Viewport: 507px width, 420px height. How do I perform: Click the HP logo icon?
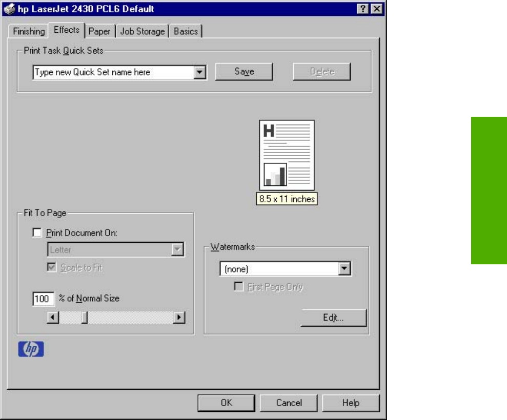click(x=31, y=349)
